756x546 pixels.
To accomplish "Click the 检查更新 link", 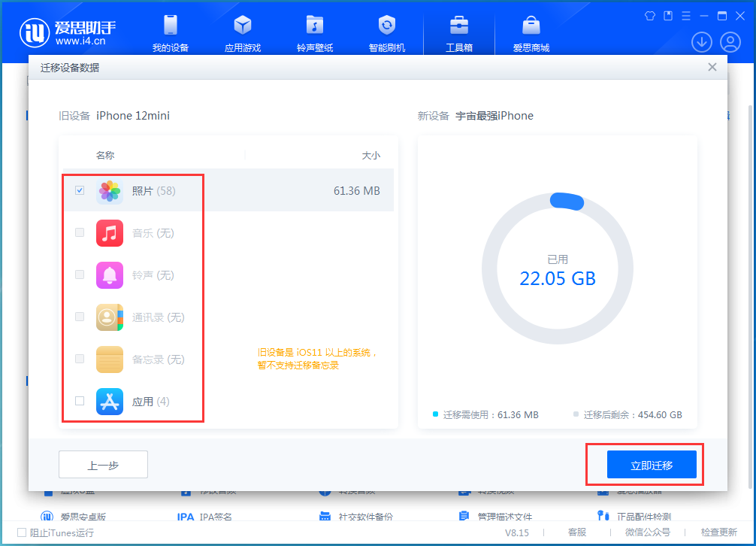I will click(718, 532).
